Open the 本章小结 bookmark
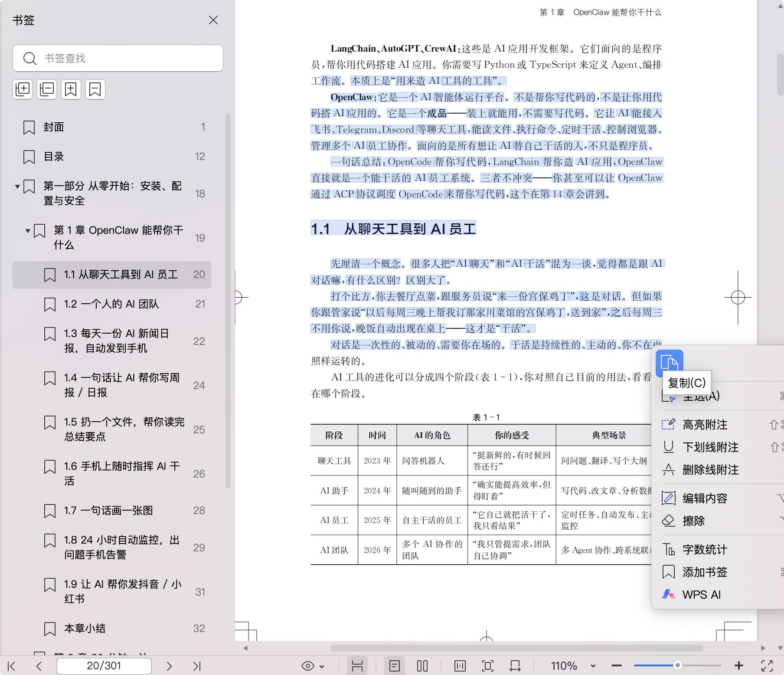 coord(112,629)
